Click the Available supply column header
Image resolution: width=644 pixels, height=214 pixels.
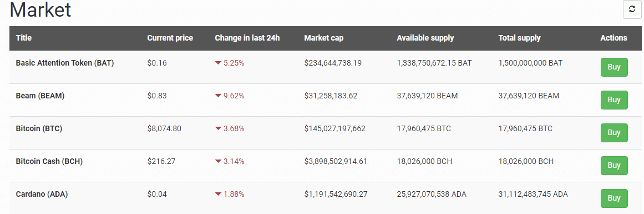tap(425, 38)
